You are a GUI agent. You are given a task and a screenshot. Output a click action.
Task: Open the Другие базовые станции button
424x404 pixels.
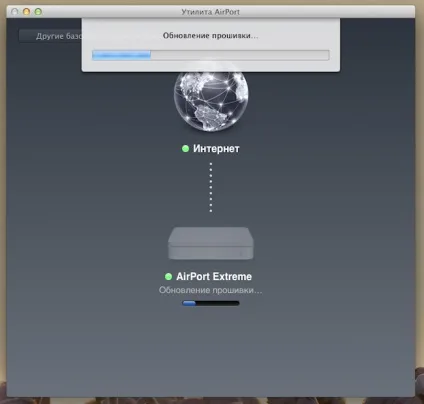click(50, 36)
